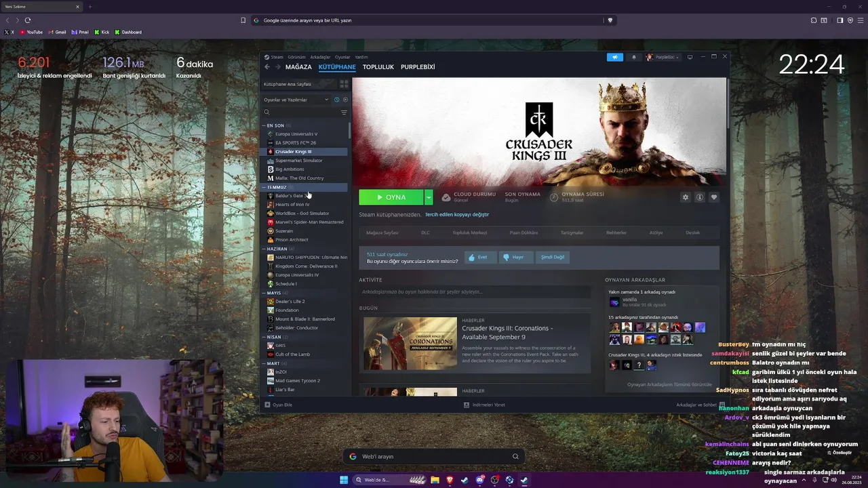Toggle the recent-activity clock sort icon

336,100
